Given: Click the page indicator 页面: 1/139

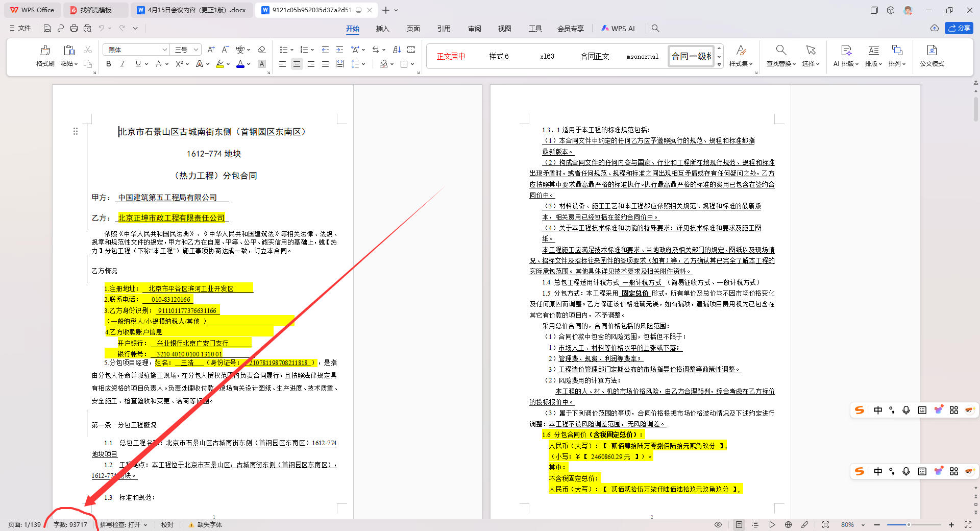Looking at the screenshot, I should pyautogui.click(x=24, y=525).
